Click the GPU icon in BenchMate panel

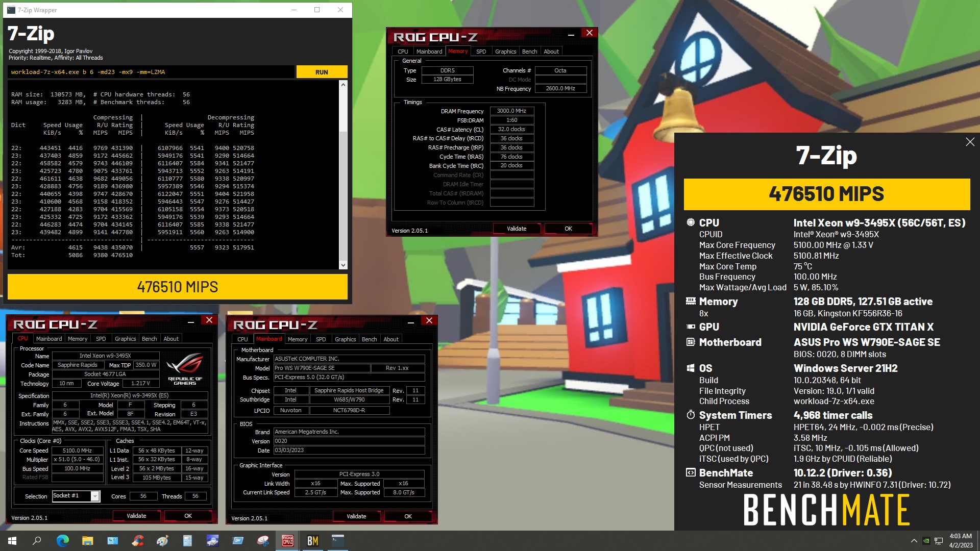(x=691, y=327)
